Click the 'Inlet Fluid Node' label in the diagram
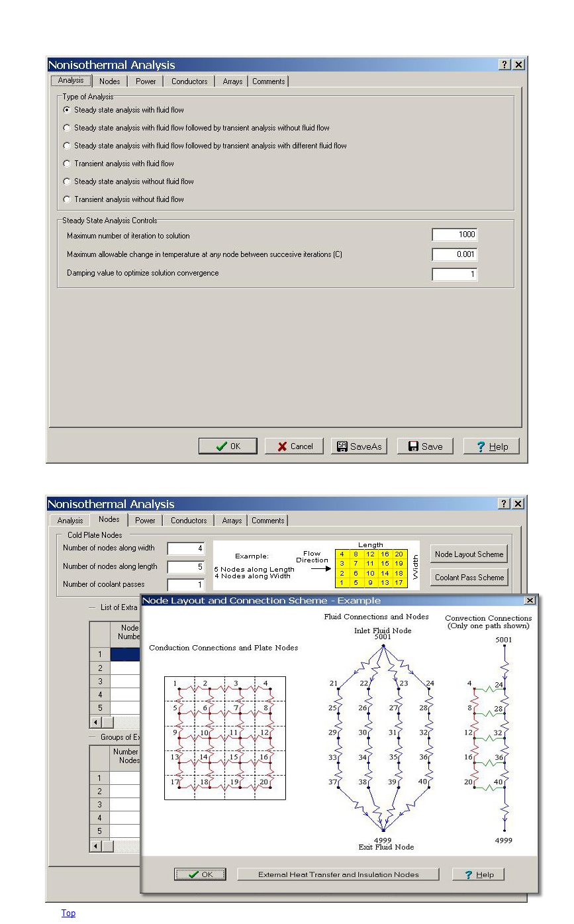This screenshot has width=574, height=924. click(x=383, y=631)
